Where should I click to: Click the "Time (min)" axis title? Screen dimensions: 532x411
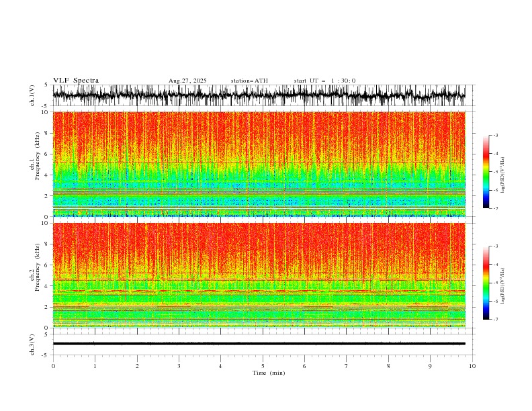(x=269, y=373)
